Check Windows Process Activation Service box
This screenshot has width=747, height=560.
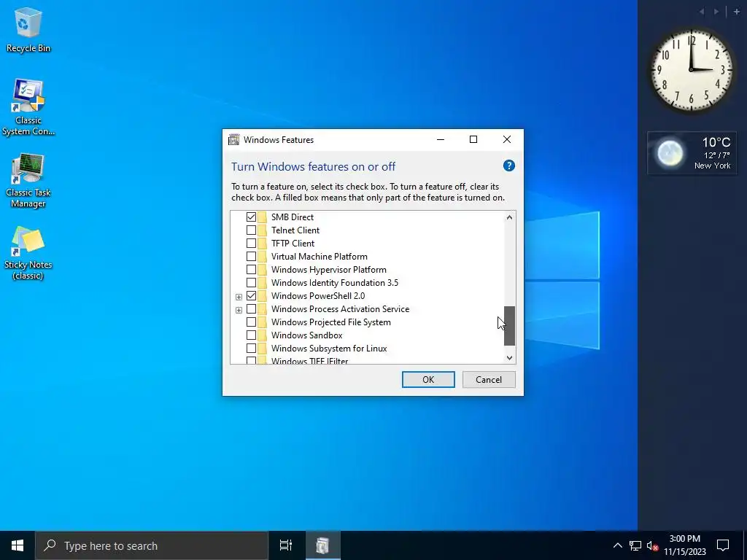[x=251, y=309]
